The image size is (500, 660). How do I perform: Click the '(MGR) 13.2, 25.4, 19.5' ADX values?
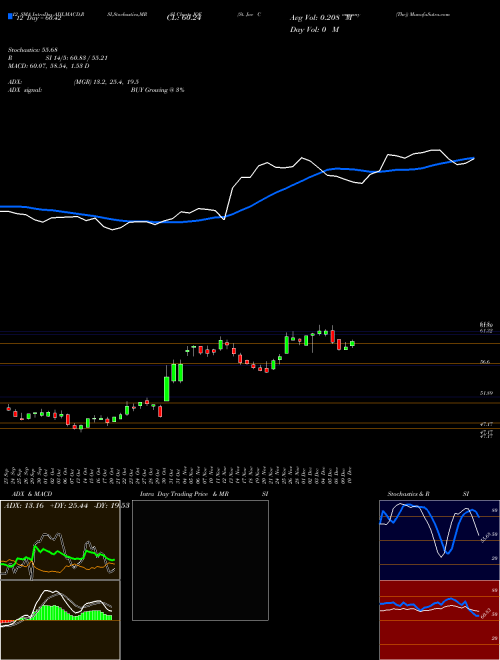click(106, 82)
